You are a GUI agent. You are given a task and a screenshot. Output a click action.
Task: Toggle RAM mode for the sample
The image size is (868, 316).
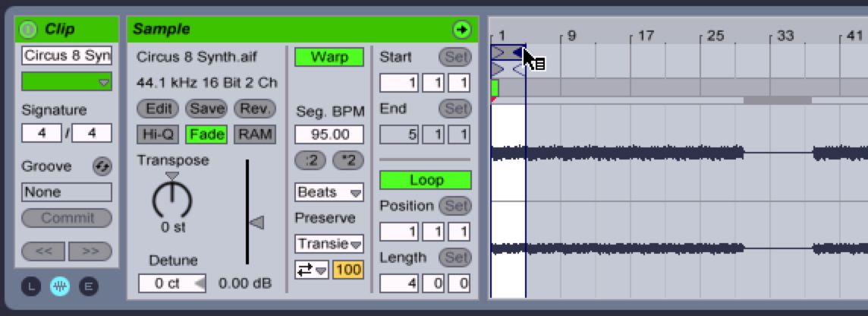point(255,134)
